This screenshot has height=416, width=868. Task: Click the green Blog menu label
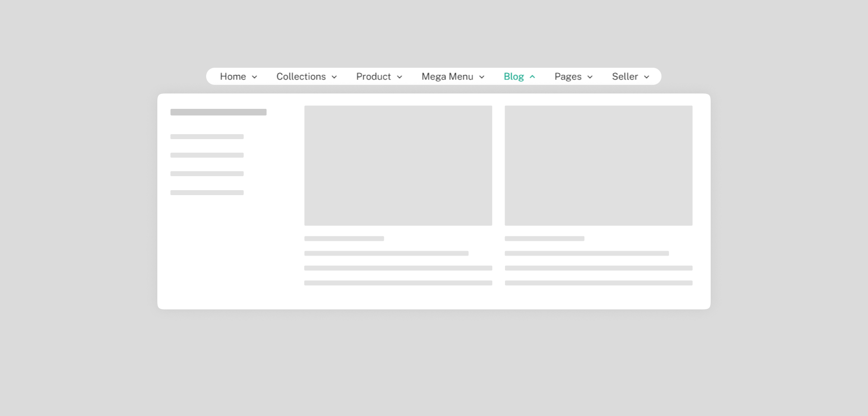[x=514, y=77]
